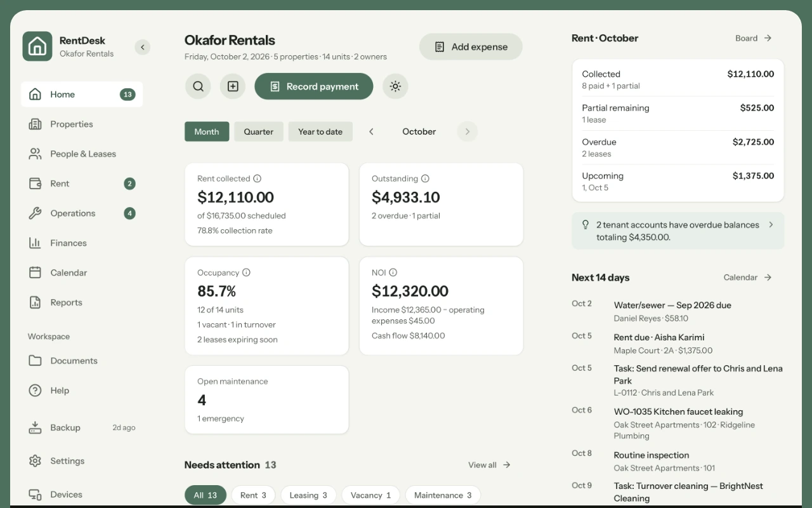The image size is (812, 508).
Task: Click info icon beside Occupancy
Action: coord(246,272)
